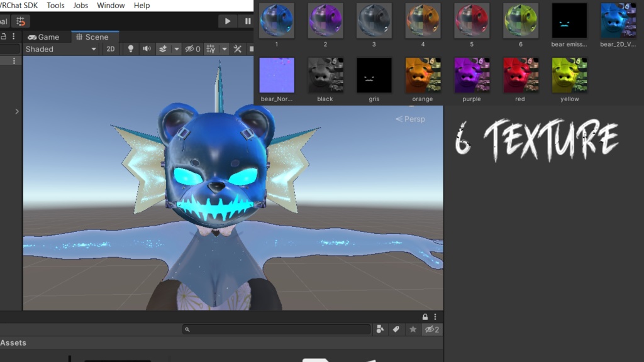Open the Window menu
This screenshot has height=362, width=644.
click(111, 6)
